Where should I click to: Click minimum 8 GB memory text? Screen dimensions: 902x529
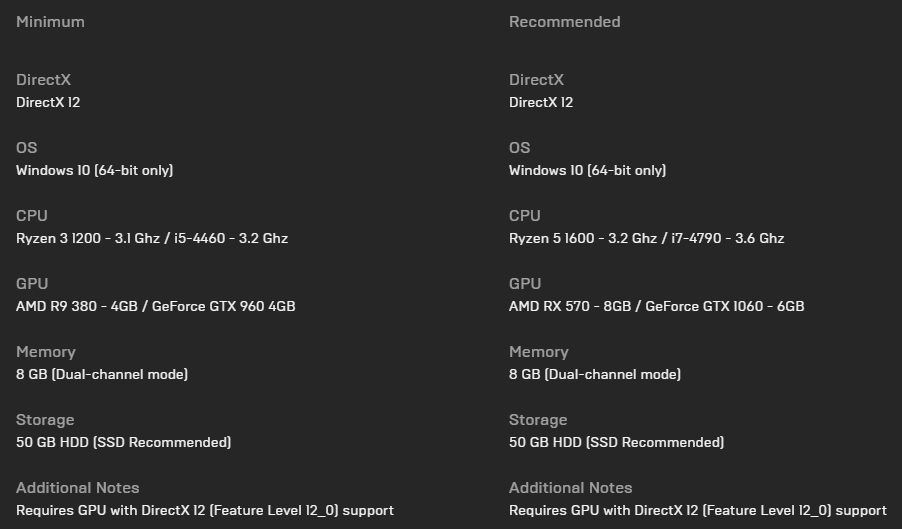click(x=102, y=374)
